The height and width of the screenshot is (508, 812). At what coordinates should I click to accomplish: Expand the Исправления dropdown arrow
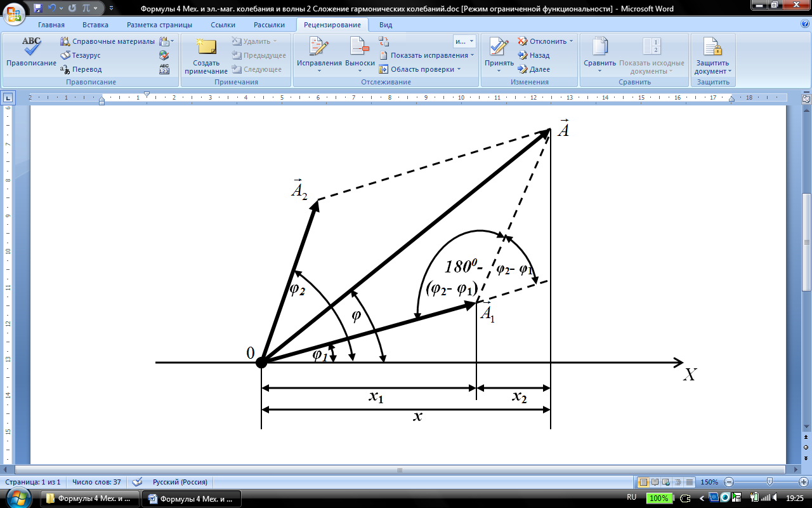pos(320,70)
